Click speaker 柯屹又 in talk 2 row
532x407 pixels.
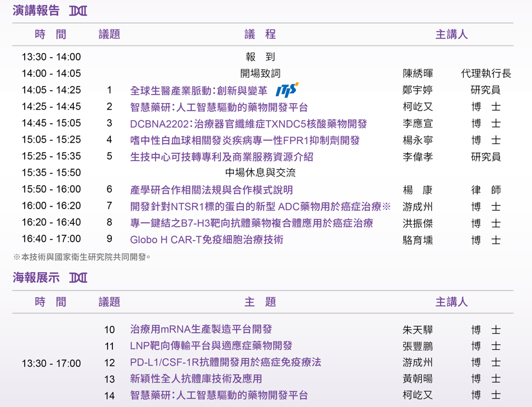[x=418, y=107]
